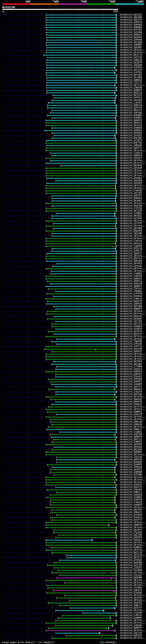Image resolution: width=146 pixels, height=644 pixels.
Task: Select the UniRef100_B9IKN5 row label
Action: (131, 42)
